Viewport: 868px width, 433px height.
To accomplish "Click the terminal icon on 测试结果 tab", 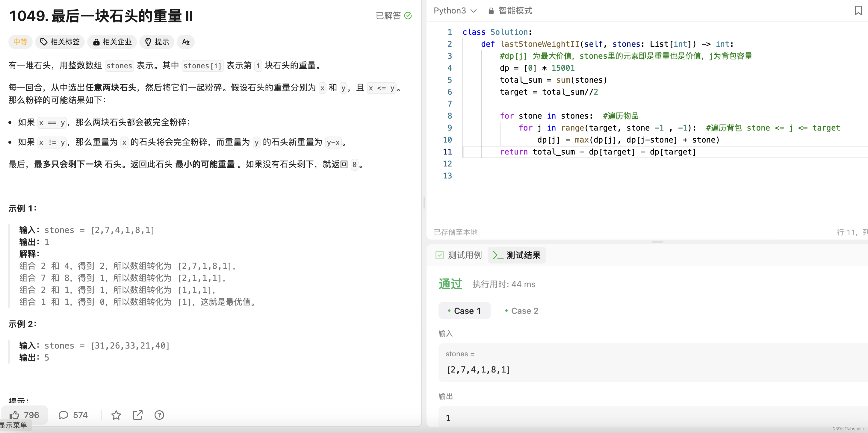I will (498, 255).
